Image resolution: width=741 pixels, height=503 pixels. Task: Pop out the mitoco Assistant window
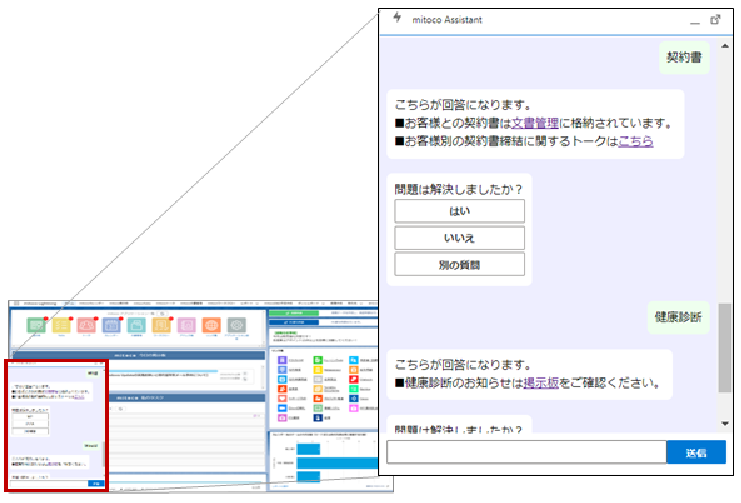pyautogui.click(x=715, y=20)
